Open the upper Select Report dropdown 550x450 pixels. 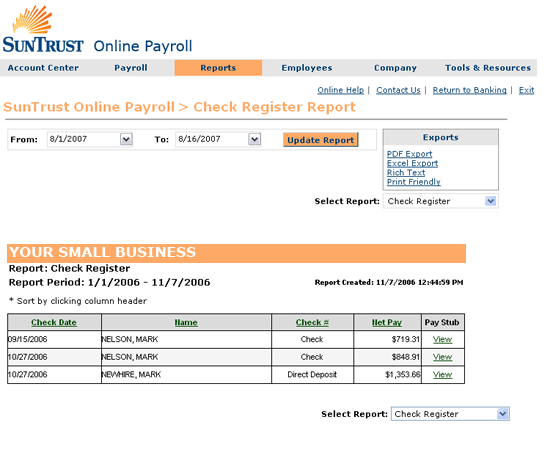coord(441,201)
